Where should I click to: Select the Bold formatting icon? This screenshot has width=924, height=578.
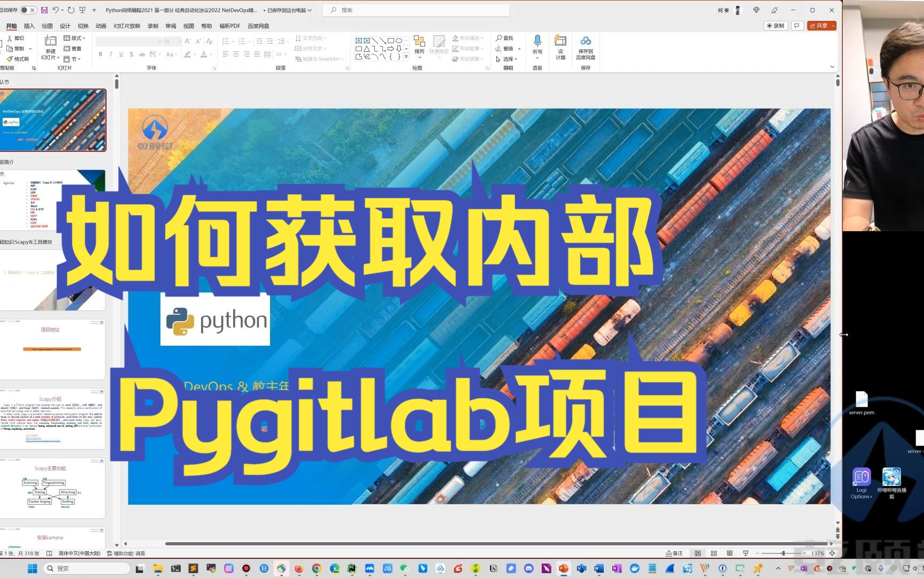pyautogui.click(x=100, y=54)
